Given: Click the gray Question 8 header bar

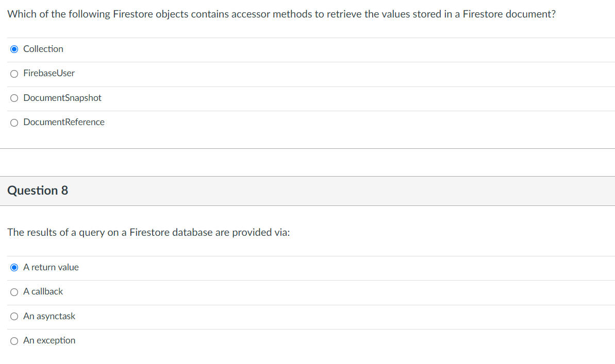Looking at the screenshot, I should (307, 191).
